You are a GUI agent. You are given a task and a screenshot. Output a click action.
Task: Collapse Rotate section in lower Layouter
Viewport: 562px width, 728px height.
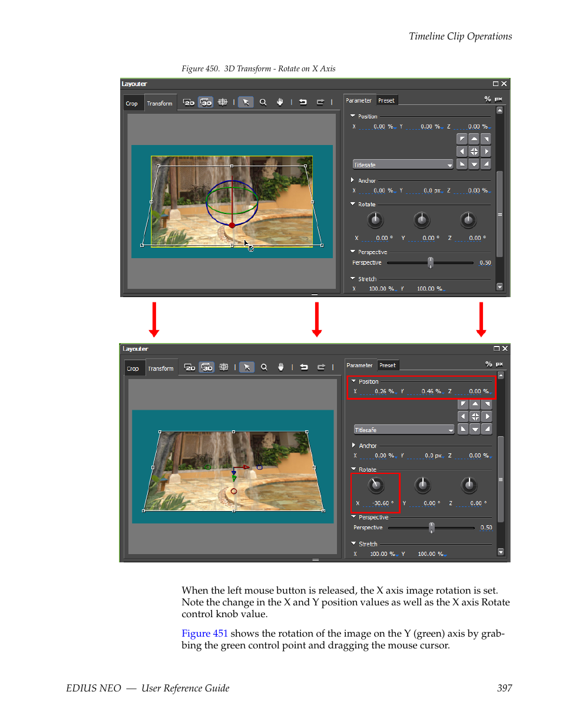(353, 469)
